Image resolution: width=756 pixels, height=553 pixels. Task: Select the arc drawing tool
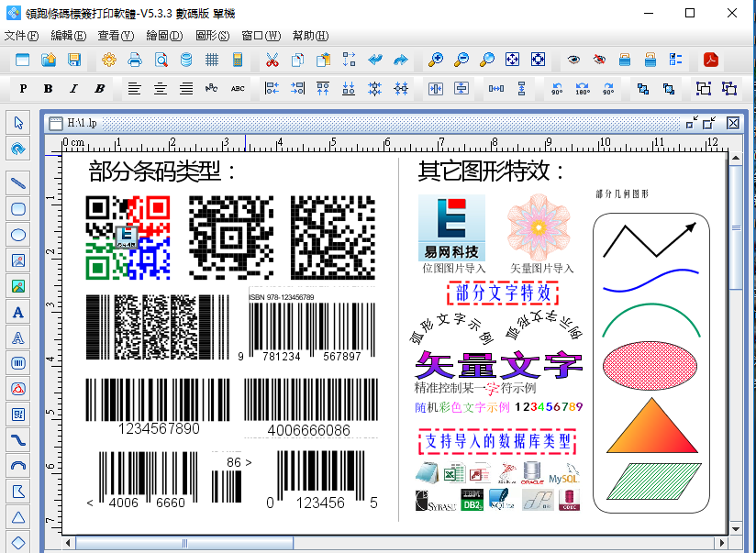18,466
